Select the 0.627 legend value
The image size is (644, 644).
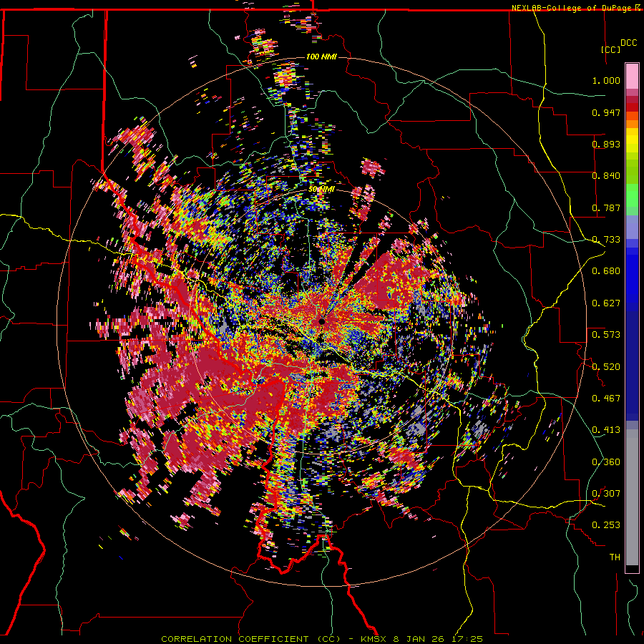606,303
